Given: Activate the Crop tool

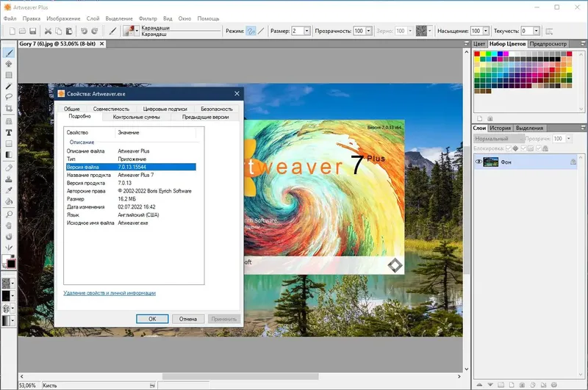Looking at the screenshot, I should point(9,108).
